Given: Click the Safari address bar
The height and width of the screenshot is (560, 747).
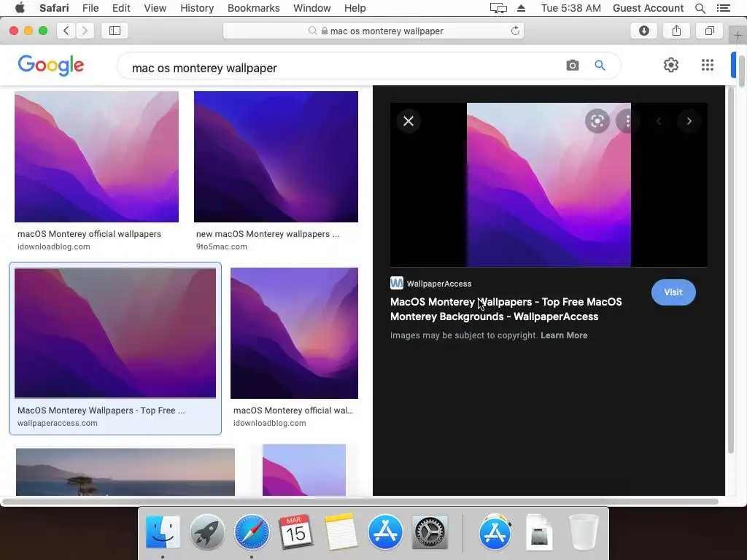Looking at the screenshot, I should click(373, 31).
